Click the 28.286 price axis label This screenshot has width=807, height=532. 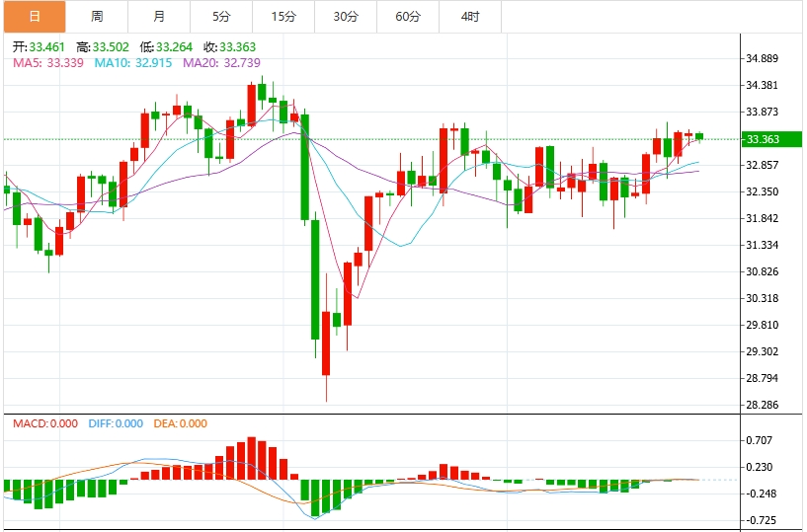763,406
